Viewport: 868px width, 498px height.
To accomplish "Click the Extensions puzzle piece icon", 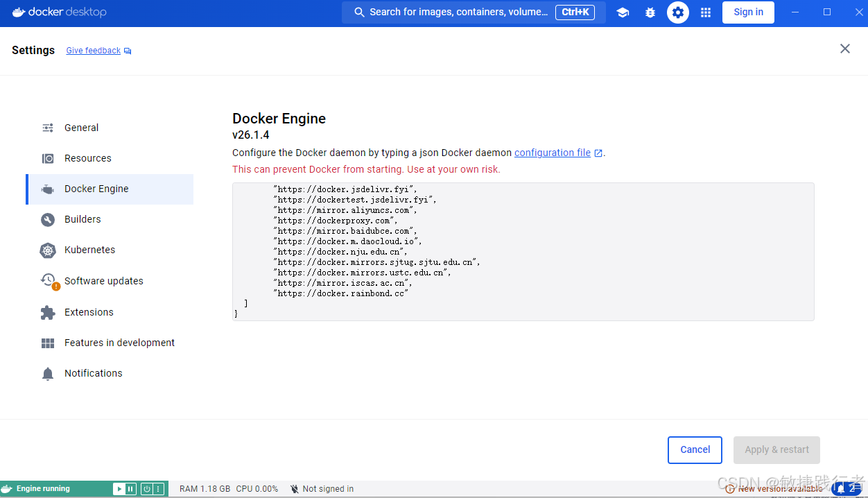I will coord(48,313).
